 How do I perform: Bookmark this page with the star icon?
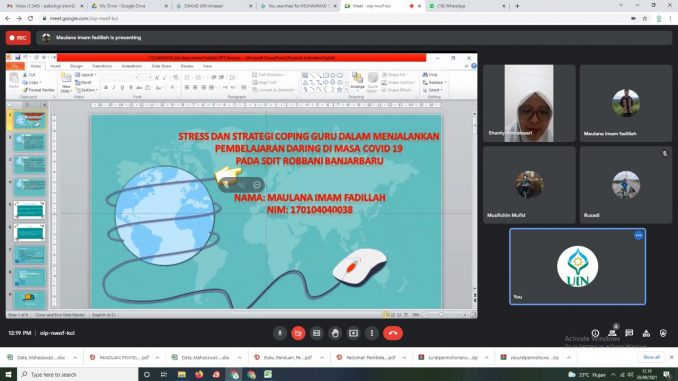click(x=645, y=19)
